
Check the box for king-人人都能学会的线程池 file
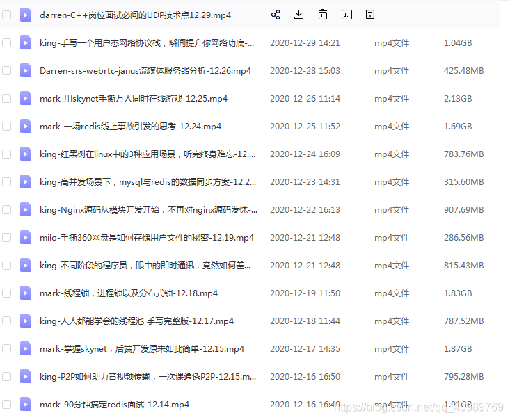(6, 321)
